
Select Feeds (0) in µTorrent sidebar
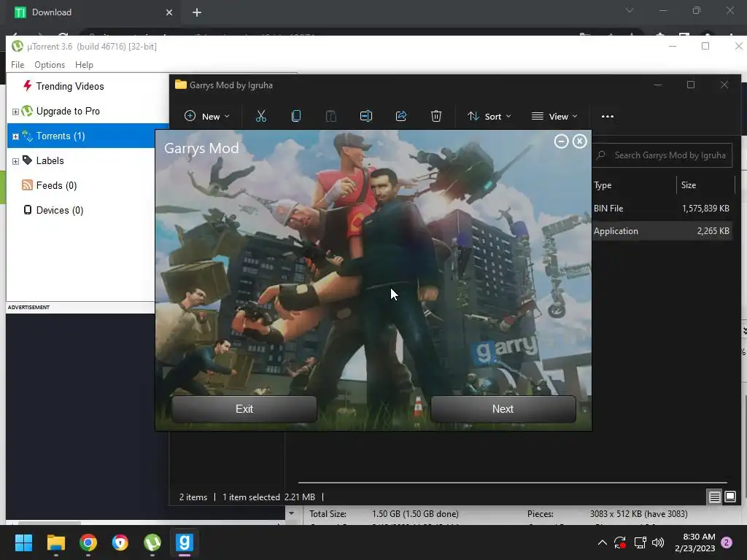(x=56, y=185)
